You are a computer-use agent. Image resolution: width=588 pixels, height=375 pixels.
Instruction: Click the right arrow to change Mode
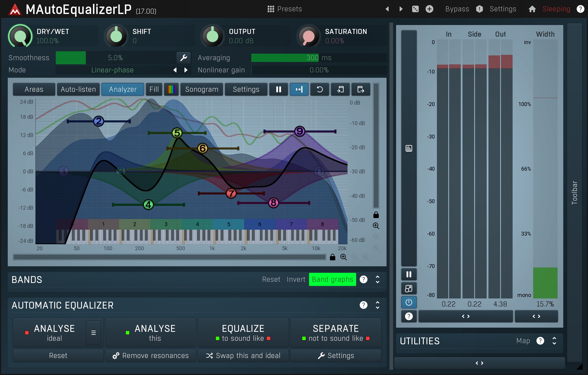[x=186, y=70]
